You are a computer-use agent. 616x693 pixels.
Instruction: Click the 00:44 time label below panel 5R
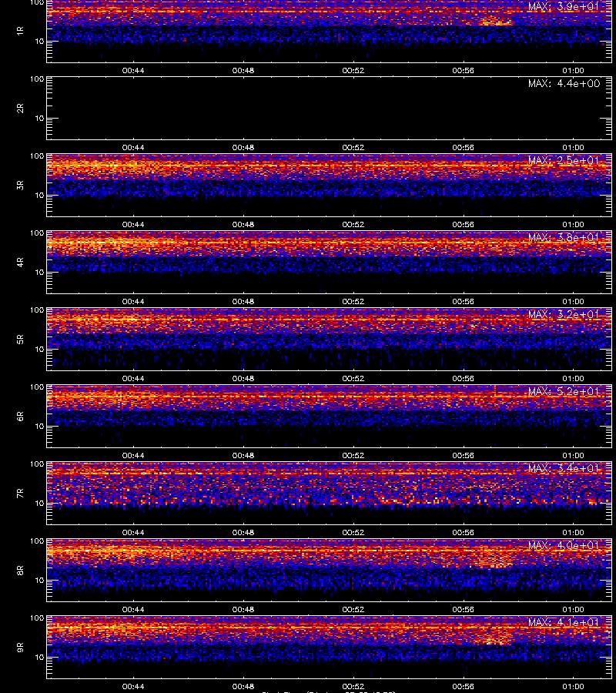pos(133,378)
